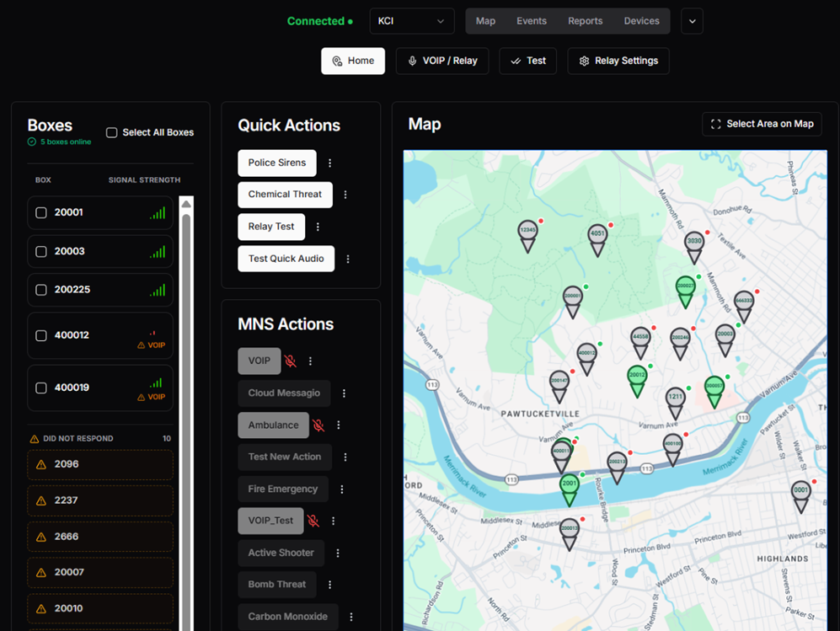Open the Relay Settings tab
Screen dimensions: 840x631
click(x=618, y=61)
